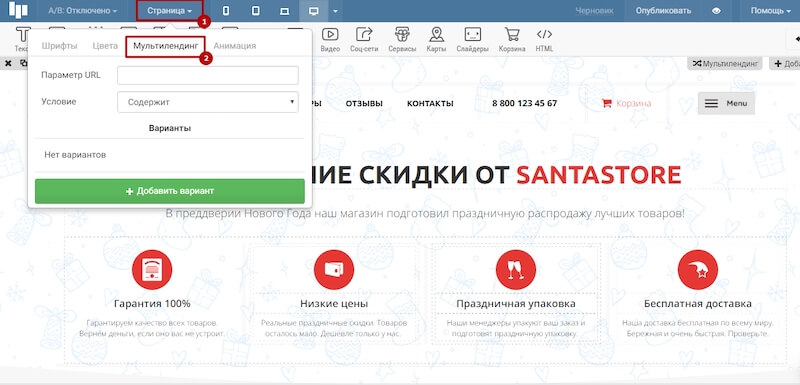Viewport: 800px width, 385px height.
Task: Switch to laptop preview mode
Action: (x=285, y=11)
